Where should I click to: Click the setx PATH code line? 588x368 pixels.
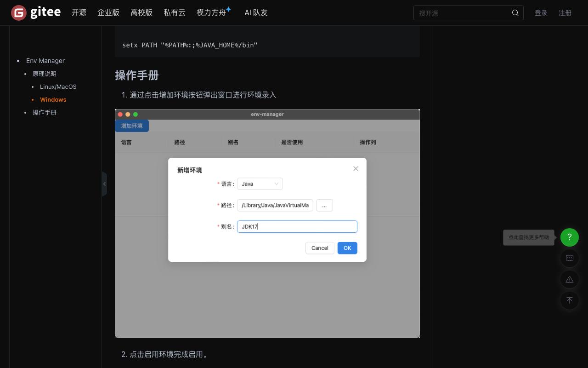[190, 45]
